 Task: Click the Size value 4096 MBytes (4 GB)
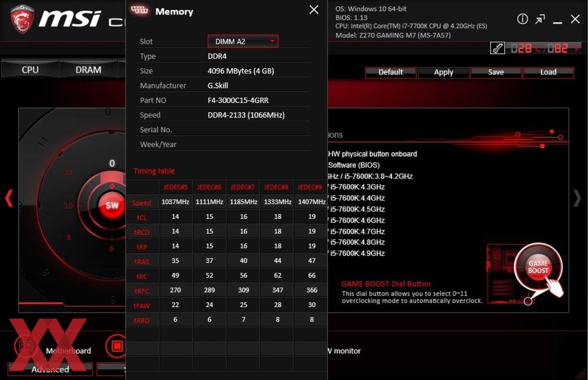tap(241, 71)
